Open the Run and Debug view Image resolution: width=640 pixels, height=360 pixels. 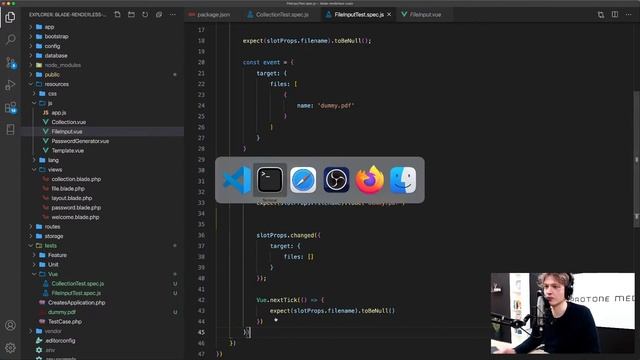[10, 85]
